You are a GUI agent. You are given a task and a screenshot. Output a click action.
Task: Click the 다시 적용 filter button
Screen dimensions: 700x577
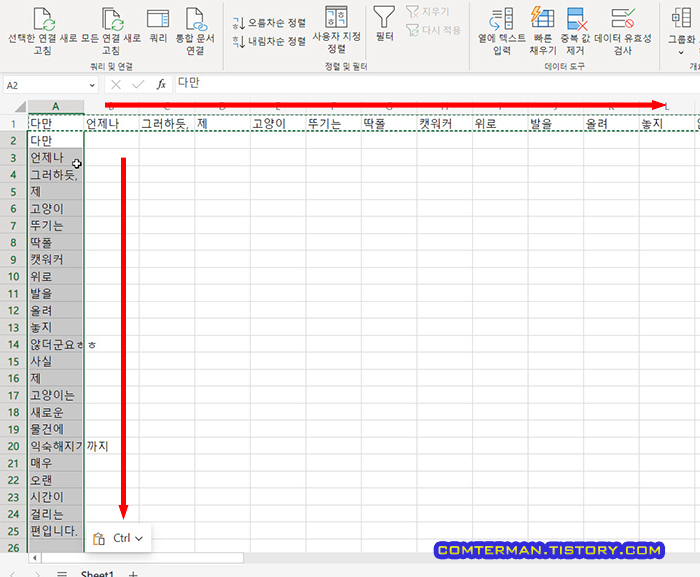click(x=433, y=30)
